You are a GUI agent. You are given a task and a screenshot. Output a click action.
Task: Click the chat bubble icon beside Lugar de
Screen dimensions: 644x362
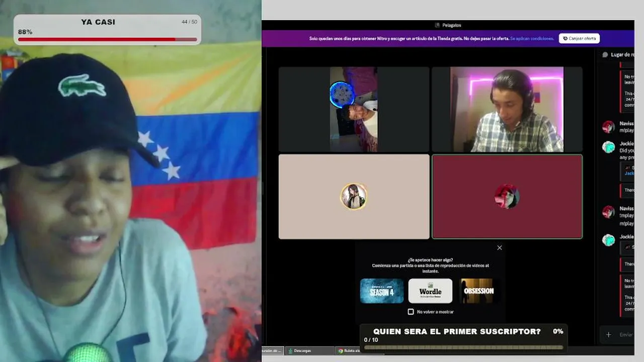[605, 54]
